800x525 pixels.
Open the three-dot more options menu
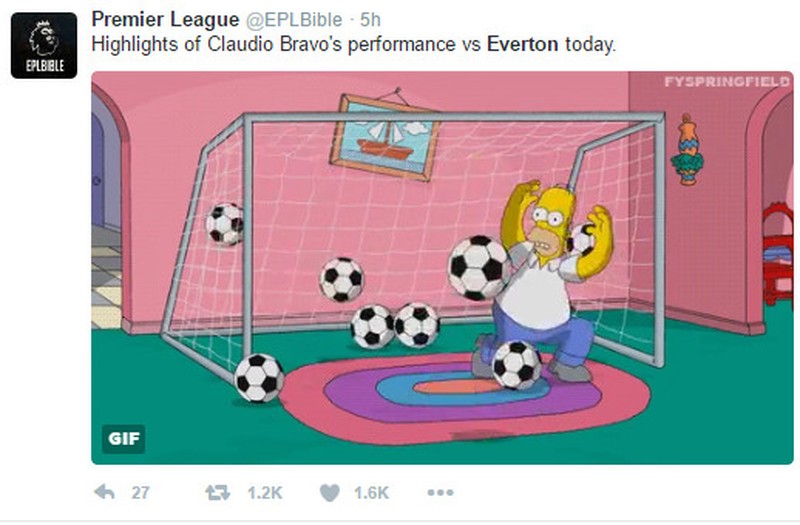point(440,492)
